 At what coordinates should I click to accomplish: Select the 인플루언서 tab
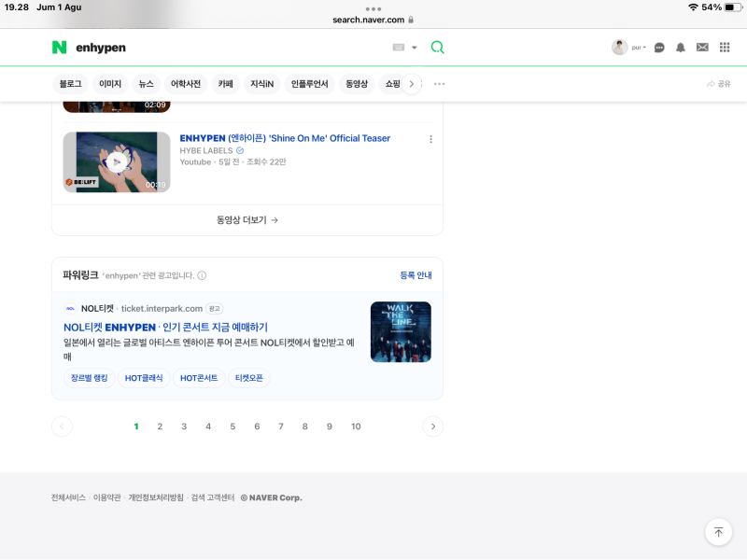pos(310,84)
